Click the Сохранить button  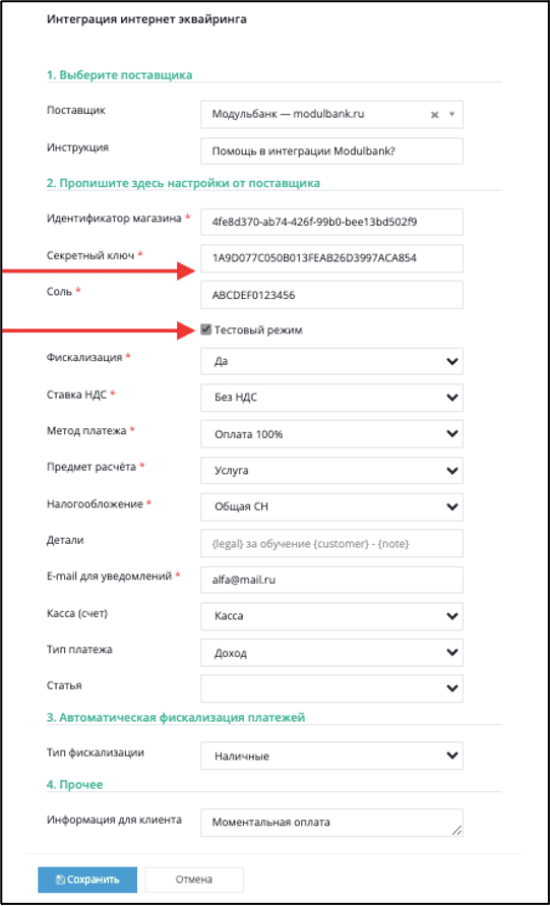pos(87,880)
